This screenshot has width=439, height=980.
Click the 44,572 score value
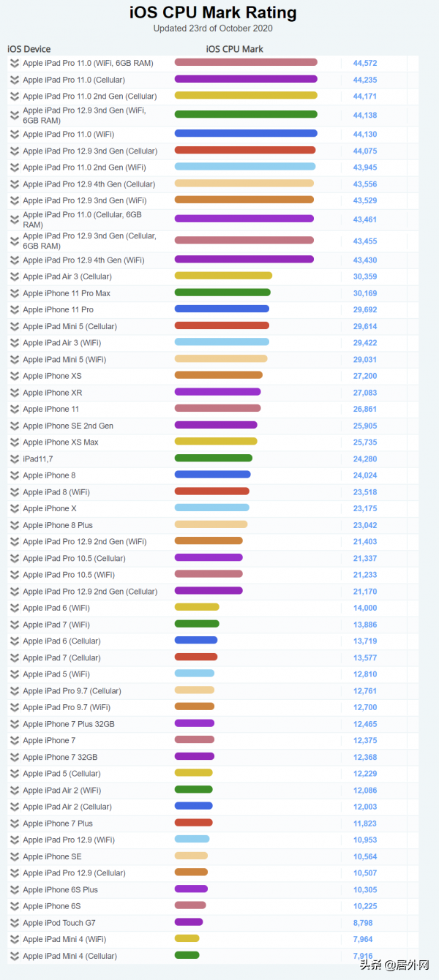[365, 64]
